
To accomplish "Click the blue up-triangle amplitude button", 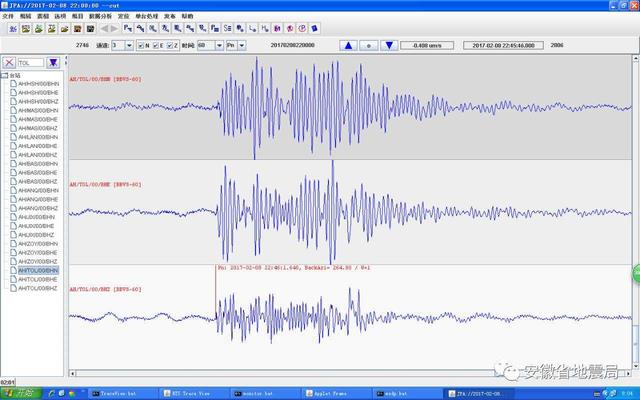I will [348, 45].
